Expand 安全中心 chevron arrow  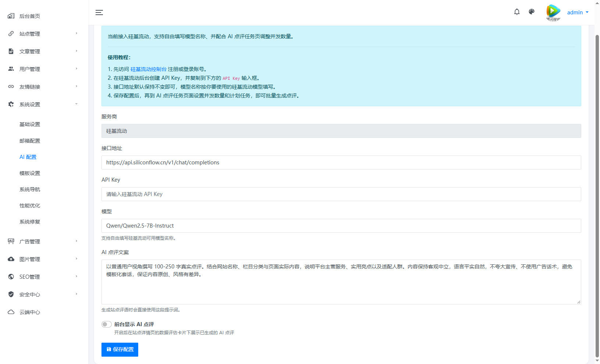tap(76, 294)
